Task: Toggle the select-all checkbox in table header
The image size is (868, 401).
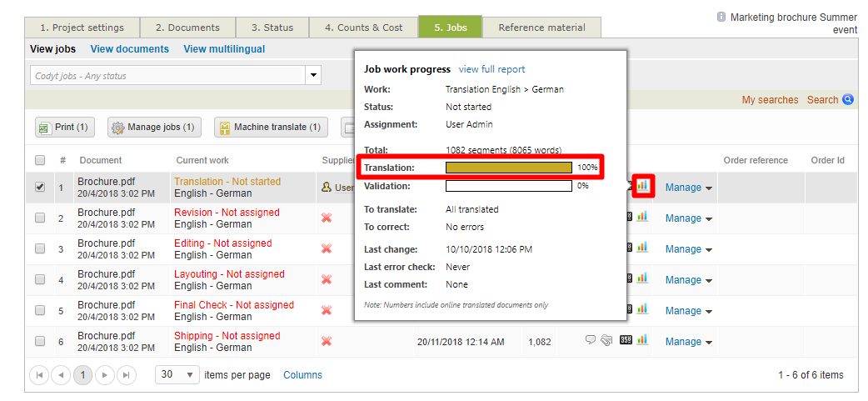Action: pos(40,160)
